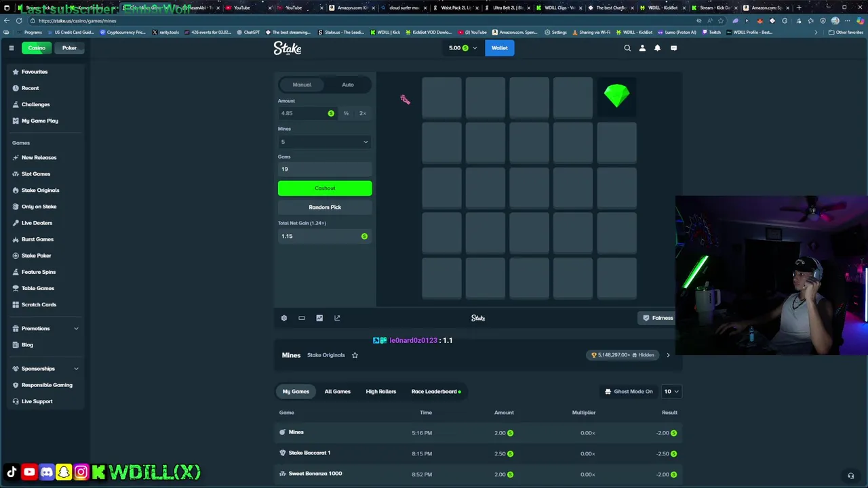The width and height of the screenshot is (868, 488).
Task: Open the chat icon in the header
Action: [x=673, y=48]
